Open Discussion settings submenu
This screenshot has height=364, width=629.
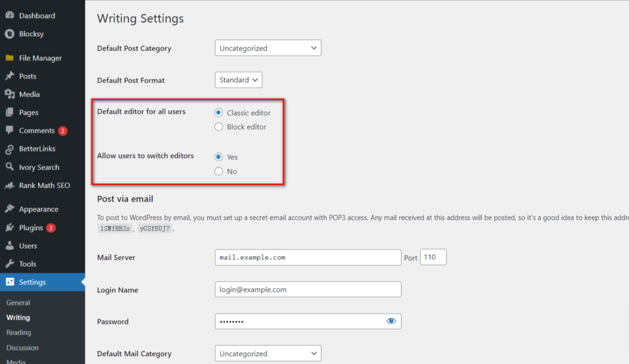pyautogui.click(x=23, y=347)
